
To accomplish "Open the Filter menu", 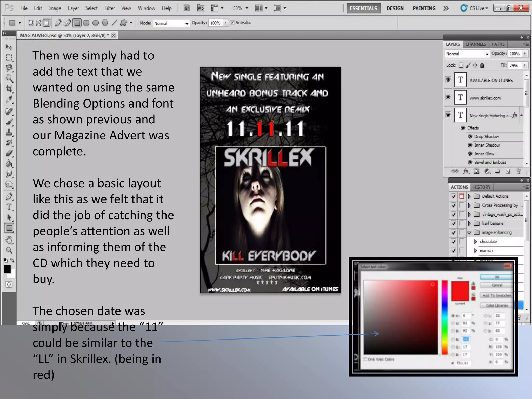I will click(110, 8).
